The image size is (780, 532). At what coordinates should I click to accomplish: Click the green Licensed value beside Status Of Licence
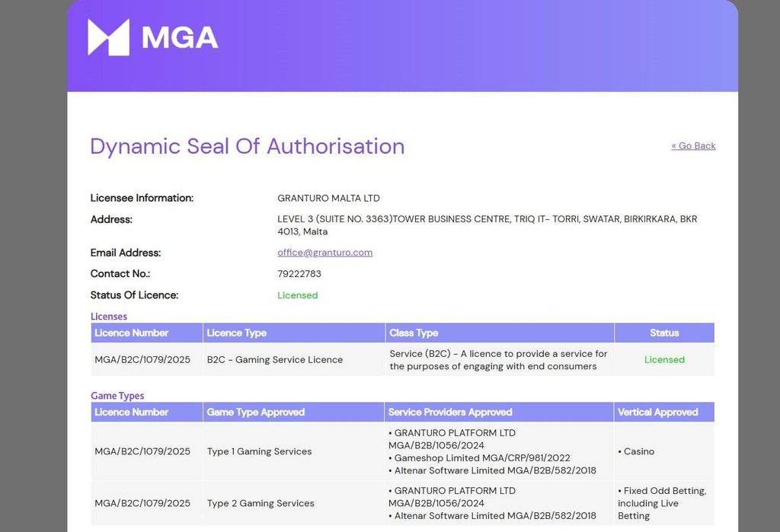click(298, 295)
